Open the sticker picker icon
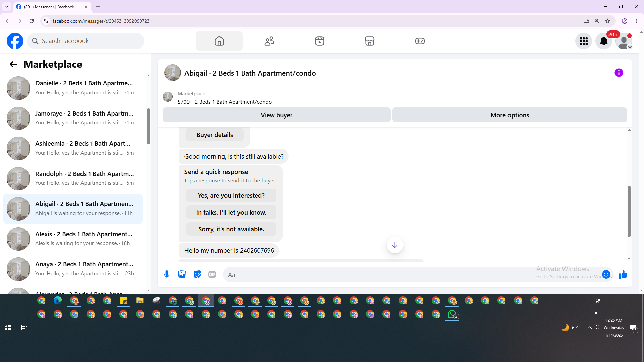 (197, 275)
